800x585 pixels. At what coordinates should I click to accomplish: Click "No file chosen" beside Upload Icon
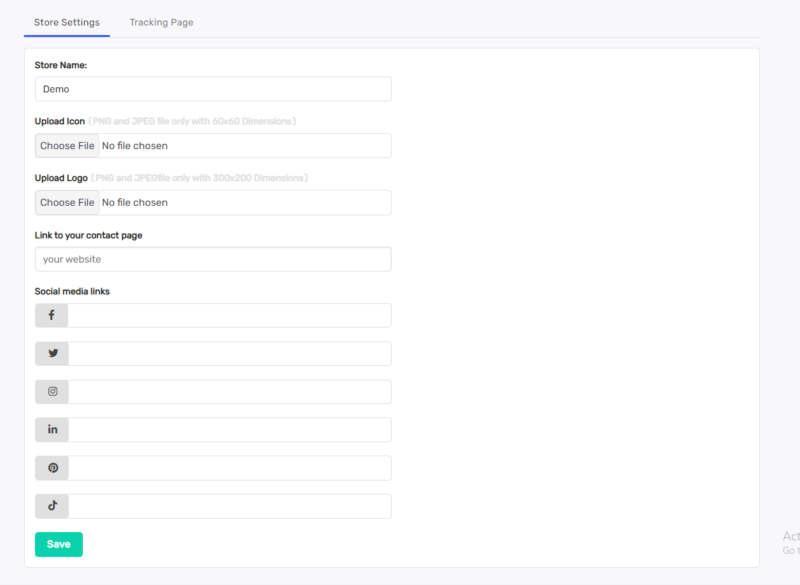pos(135,146)
